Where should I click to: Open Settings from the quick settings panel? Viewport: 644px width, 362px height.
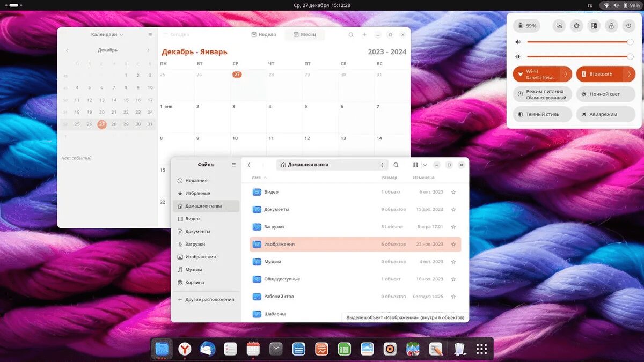click(x=576, y=25)
